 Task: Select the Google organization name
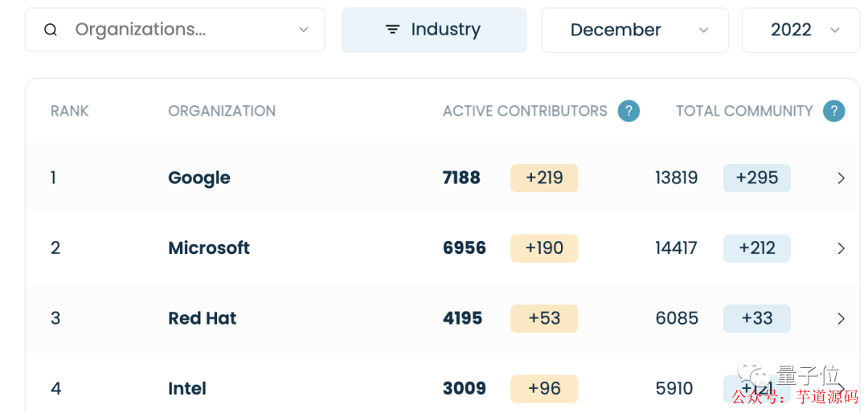click(x=199, y=178)
